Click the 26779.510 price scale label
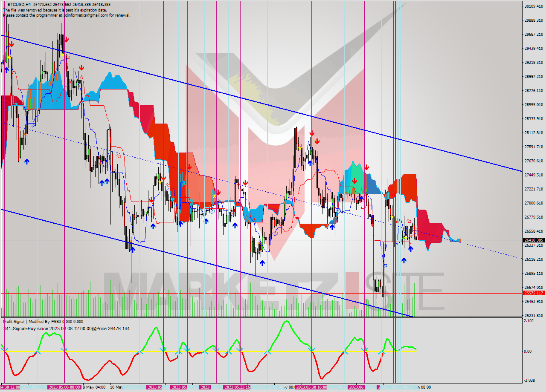 [534, 217]
